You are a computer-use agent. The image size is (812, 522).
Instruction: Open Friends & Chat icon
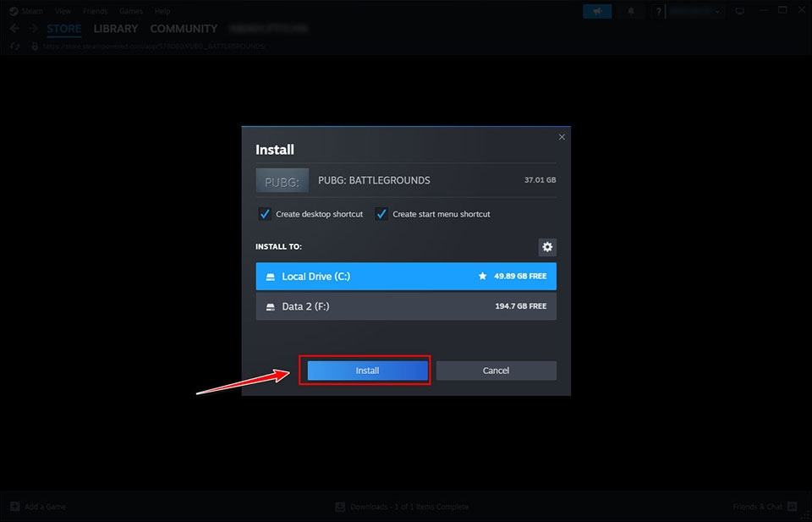coord(792,507)
